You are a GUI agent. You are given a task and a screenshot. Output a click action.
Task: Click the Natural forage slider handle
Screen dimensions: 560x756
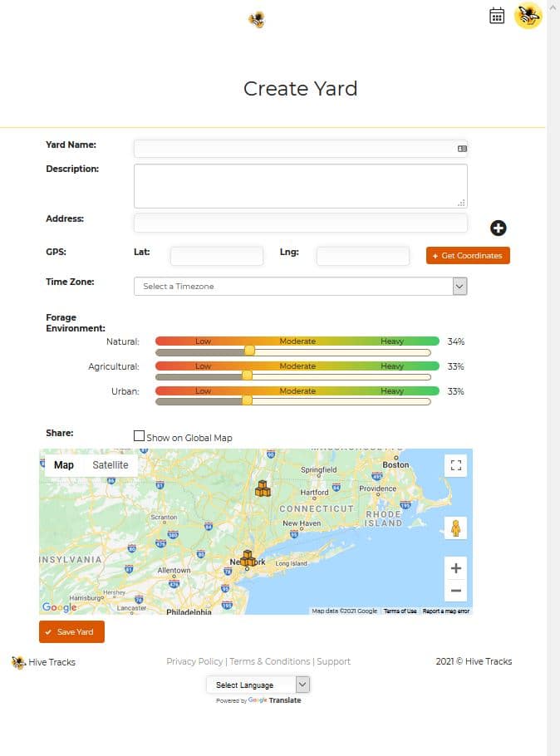(x=249, y=351)
